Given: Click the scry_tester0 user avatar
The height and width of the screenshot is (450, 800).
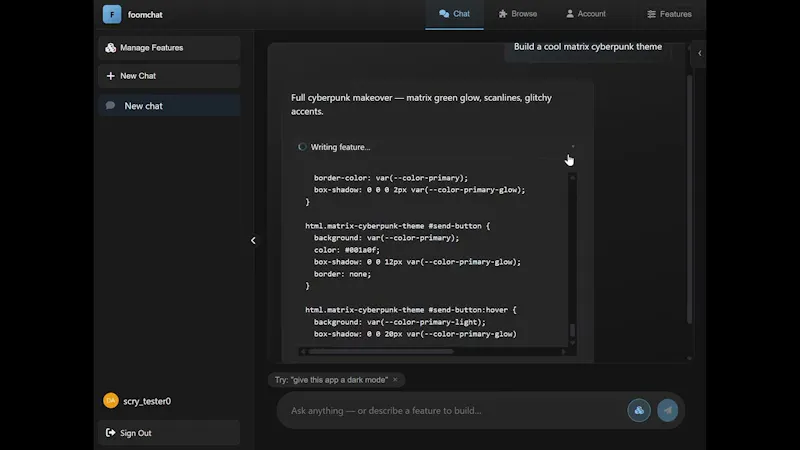Looking at the screenshot, I should tap(111, 401).
